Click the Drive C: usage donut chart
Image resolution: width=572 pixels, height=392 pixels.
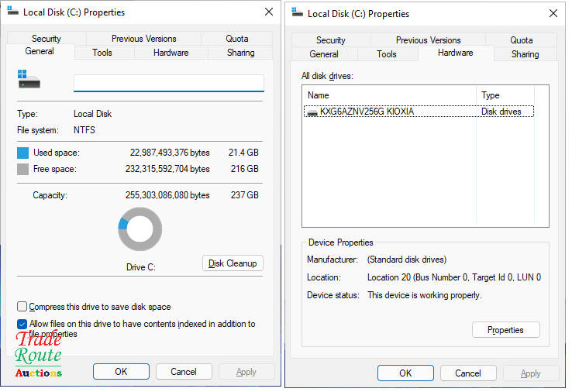point(140,229)
